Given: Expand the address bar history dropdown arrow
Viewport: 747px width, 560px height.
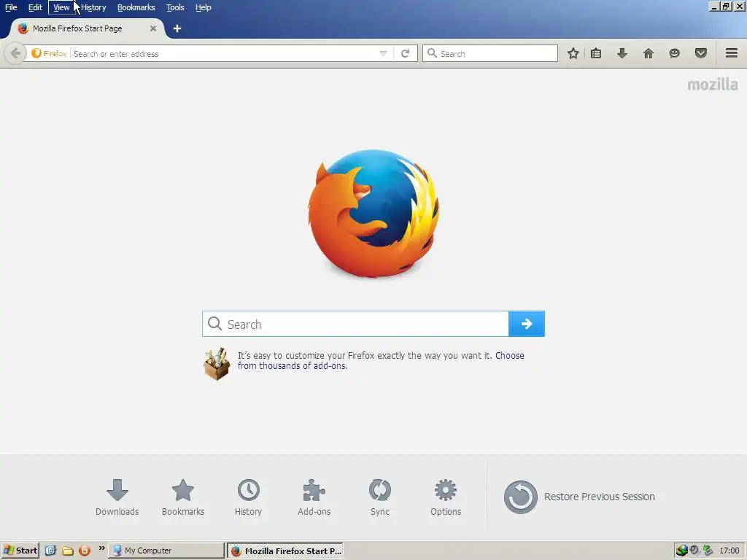Looking at the screenshot, I should pos(384,53).
